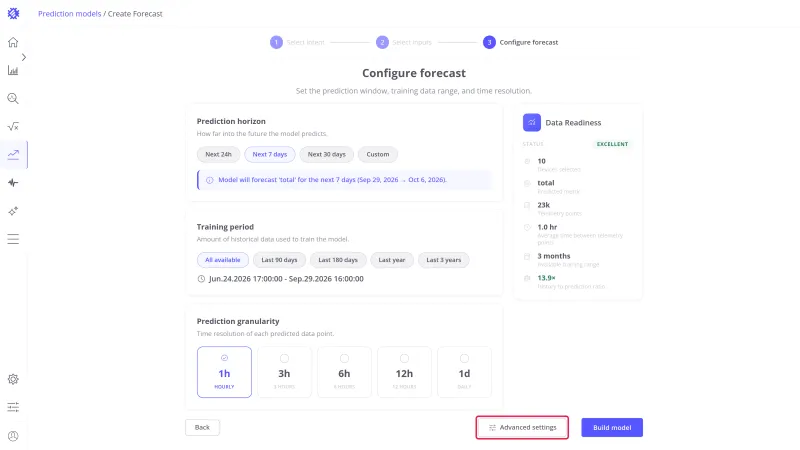This screenshot has height=450, width=800.
Task: Open the settings gear icon
Action: pyautogui.click(x=13, y=379)
